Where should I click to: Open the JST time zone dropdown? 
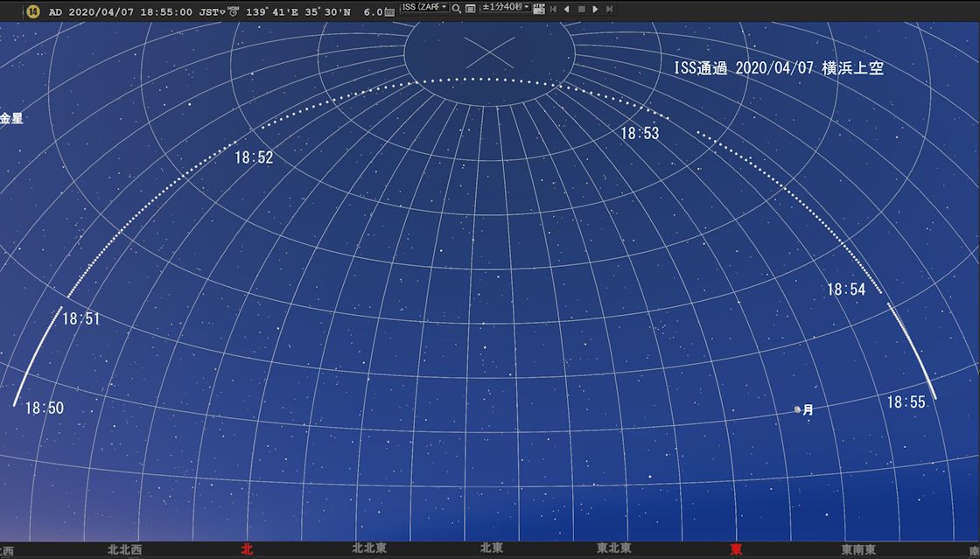[212, 11]
